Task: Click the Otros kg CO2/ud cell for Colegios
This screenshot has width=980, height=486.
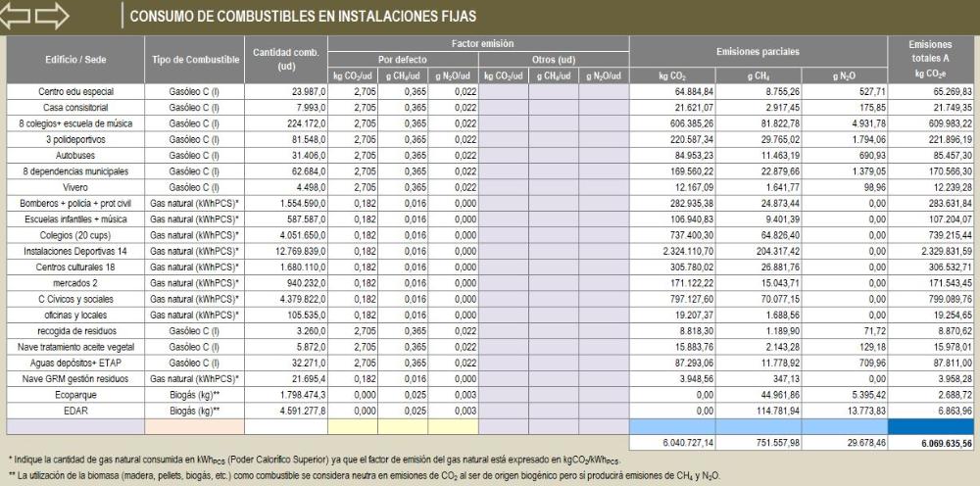Action: (504, 235)
